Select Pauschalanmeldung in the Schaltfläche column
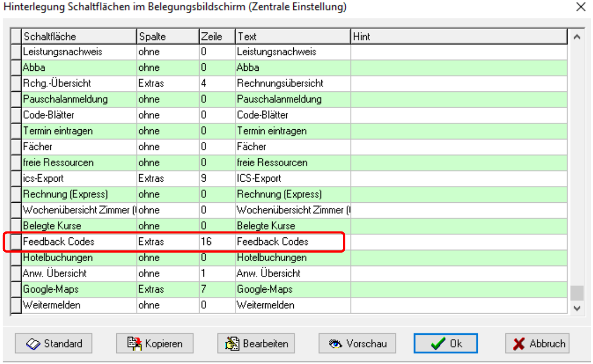The width and height of the screenshot is (593, 364). tap(78, 100)
